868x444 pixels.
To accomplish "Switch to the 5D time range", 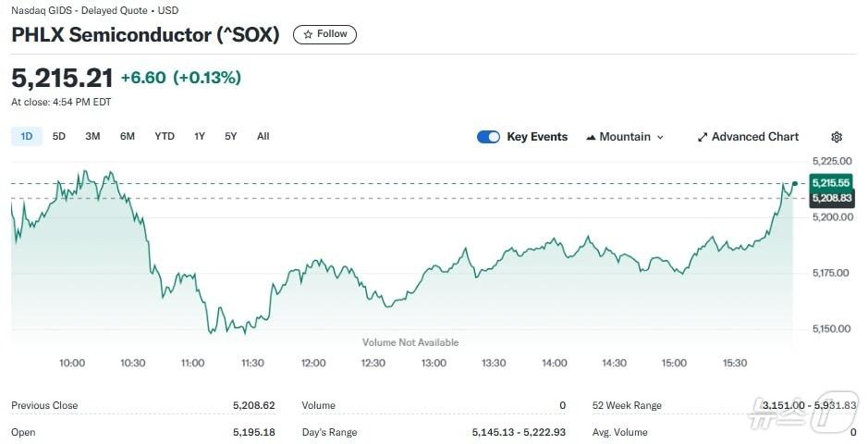I will [x=59, y=136].
